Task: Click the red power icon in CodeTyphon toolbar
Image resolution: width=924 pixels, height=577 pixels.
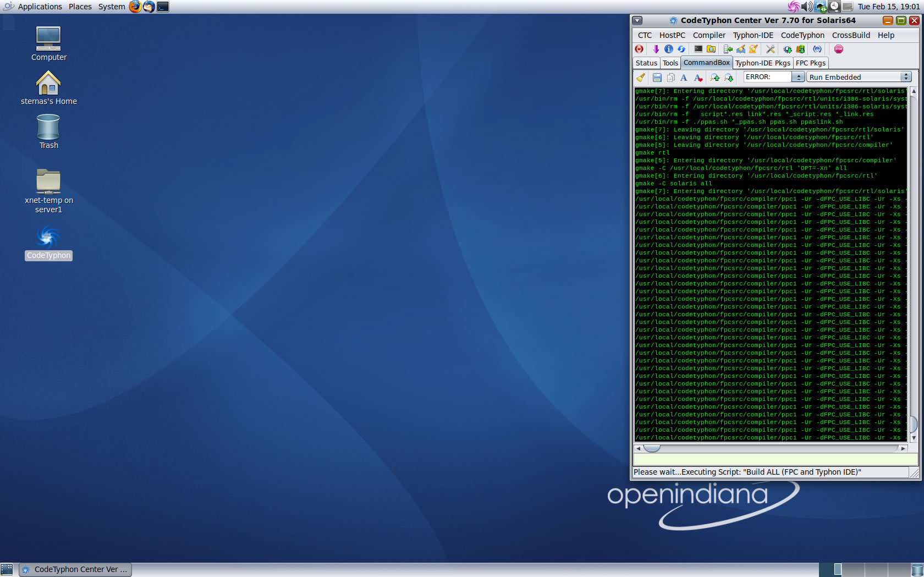Action: 639,49
